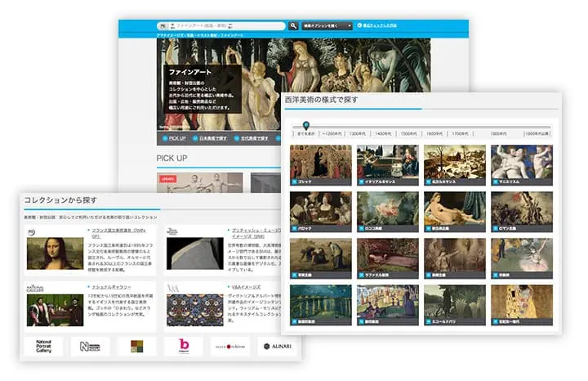
Task: Open the ナショナルギャラリー collection link
Action: click(111, 287)
